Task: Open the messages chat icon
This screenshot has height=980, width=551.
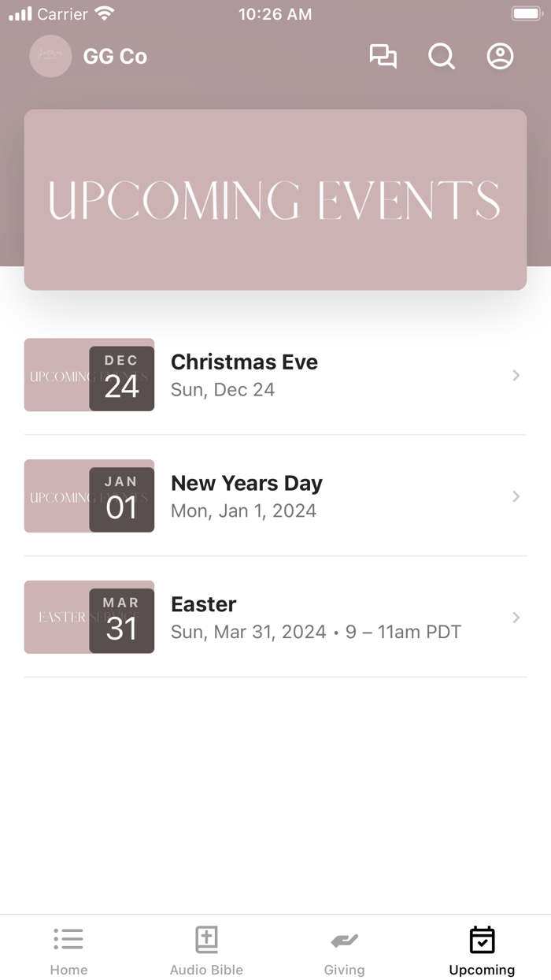Action: tap(383, 57)
